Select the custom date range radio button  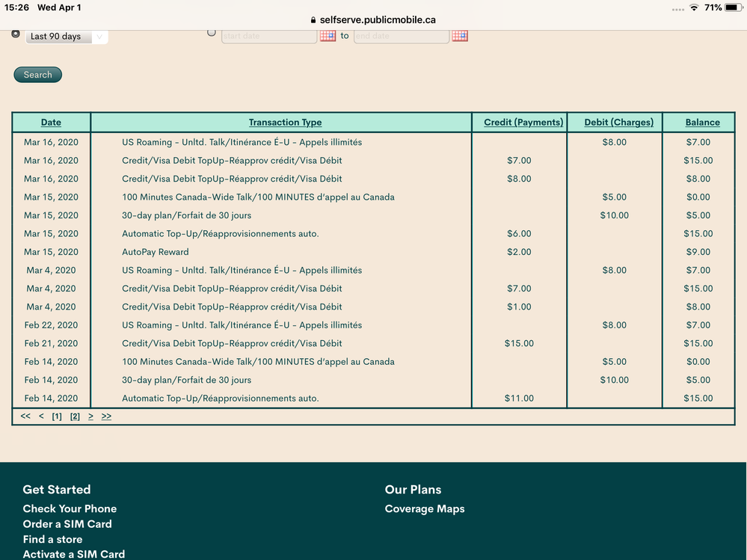coord(212,32)
